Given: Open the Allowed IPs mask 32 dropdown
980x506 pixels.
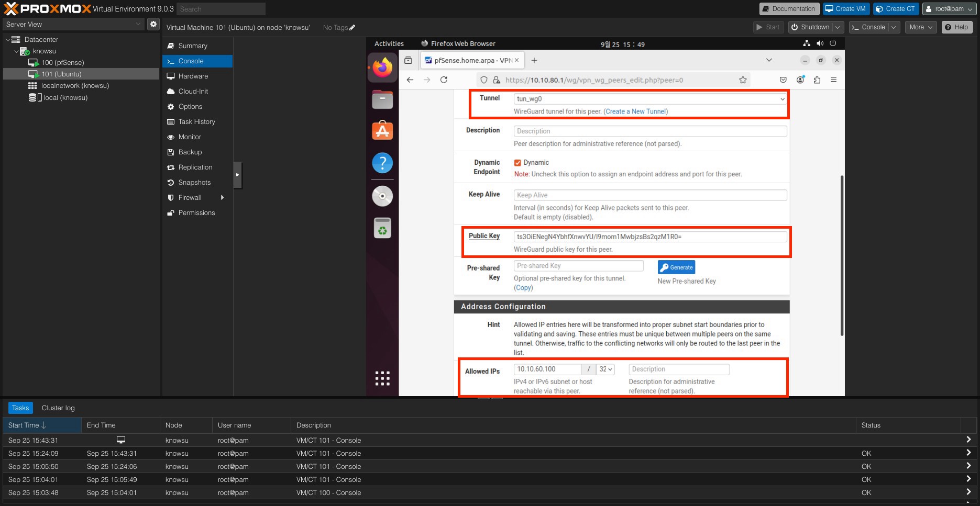Looking at the screenshot, I should tap(606, 369).
